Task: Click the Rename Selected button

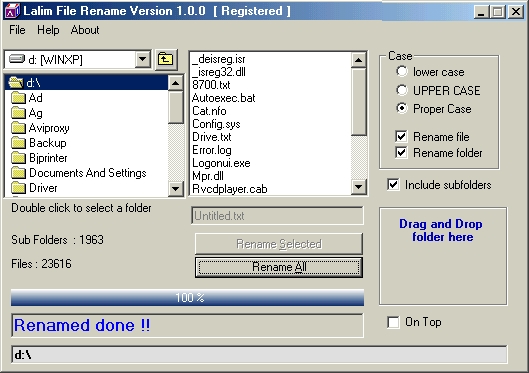Action: (279, 244)
